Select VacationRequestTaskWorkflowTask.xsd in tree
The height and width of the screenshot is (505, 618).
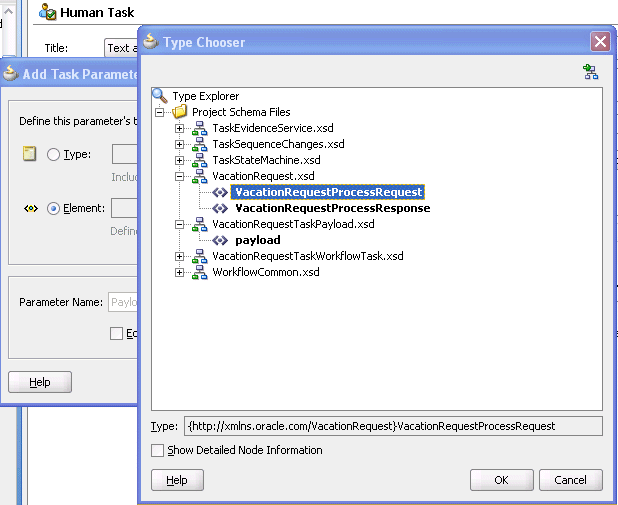click(x=308, y=256)
